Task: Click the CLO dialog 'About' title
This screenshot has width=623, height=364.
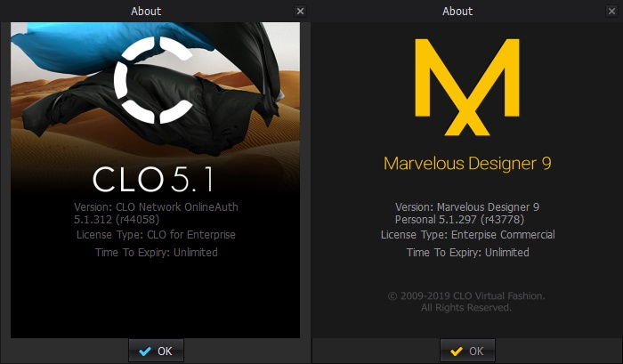Action: coord(146,12)
